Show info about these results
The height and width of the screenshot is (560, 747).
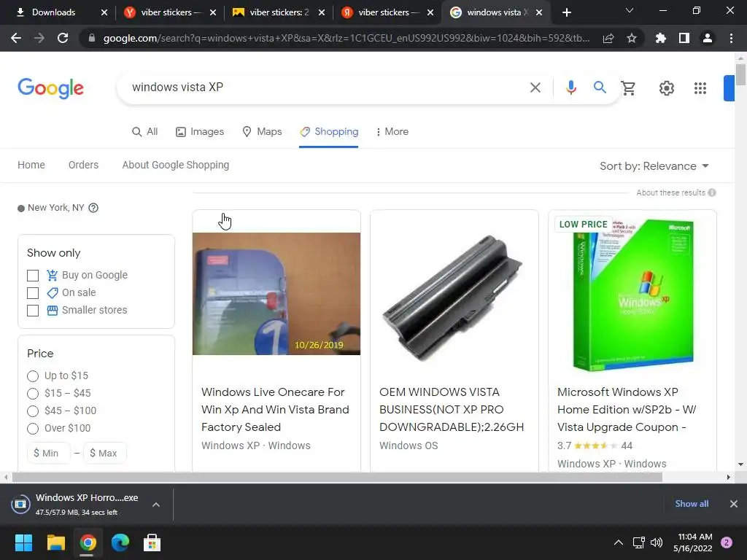click(x=712, y=192)
